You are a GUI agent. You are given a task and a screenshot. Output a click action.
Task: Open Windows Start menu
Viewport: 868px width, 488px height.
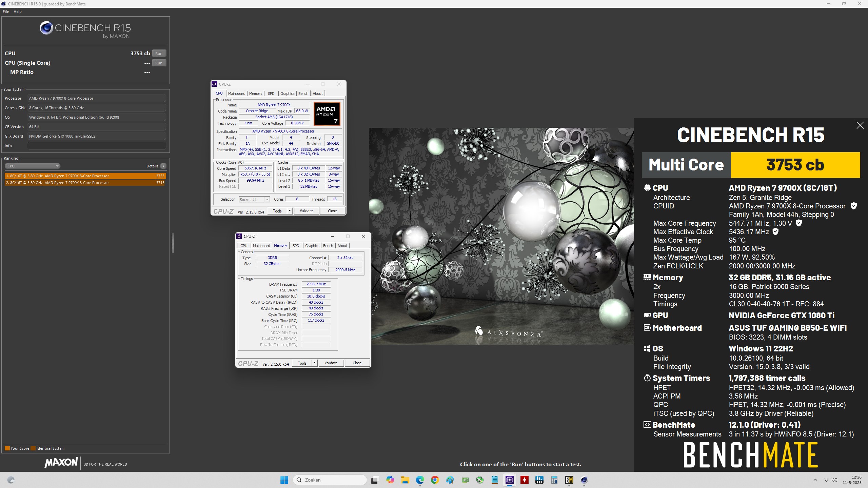click(284, 480)
